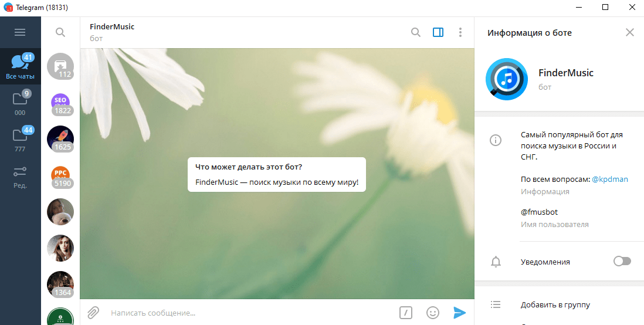Open the emoji picker
644x325 pixels.
(x=433, y=313)
